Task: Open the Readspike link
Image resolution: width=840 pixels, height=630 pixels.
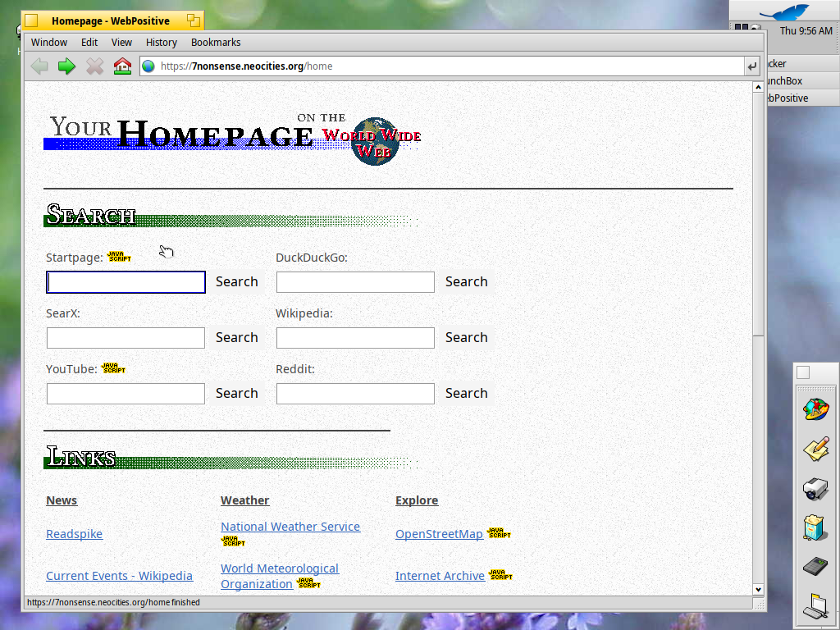Action: pos(75,534)
